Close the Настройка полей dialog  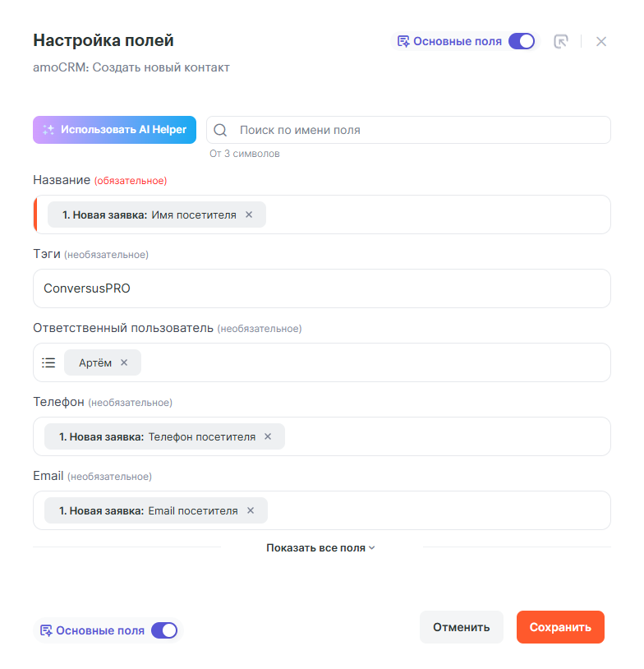(601, 41)
